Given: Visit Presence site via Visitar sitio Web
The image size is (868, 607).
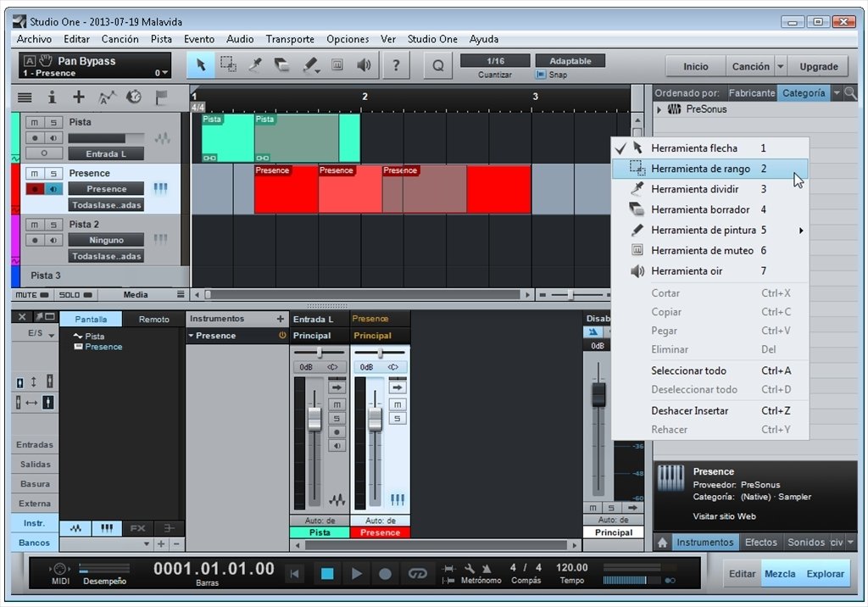Looking at the screenshot, I should coord(724,517).
